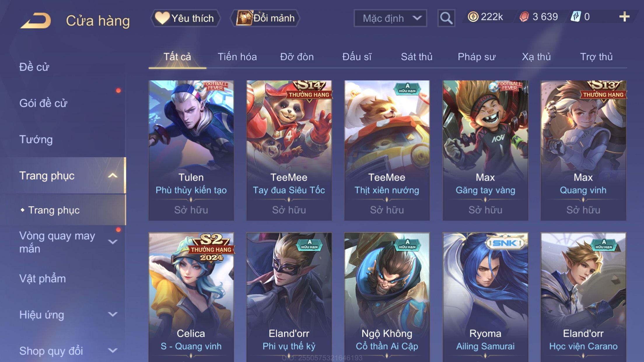Expand the Vòng quay may mắn section
This screenshot has width=644, height=362.
click(x=113, y=242)
